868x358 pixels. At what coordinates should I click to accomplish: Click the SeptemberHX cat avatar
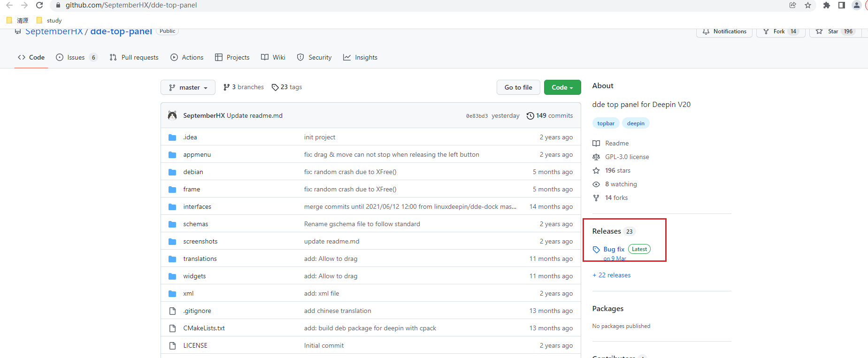click(x=172, y=115)
